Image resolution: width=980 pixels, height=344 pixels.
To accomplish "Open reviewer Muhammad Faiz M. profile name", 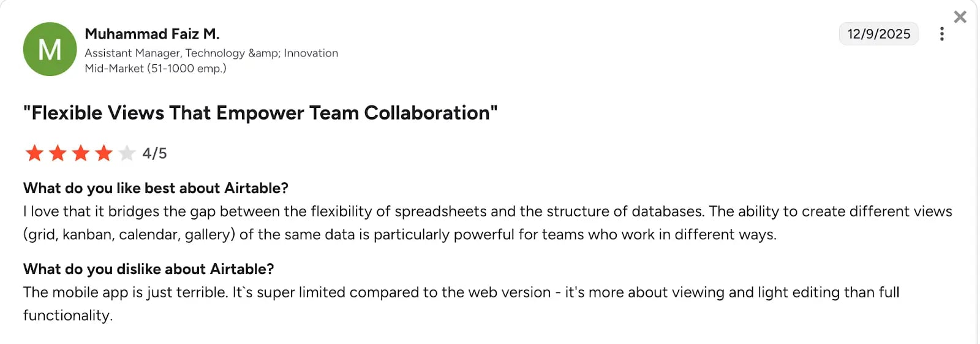I will (152, 34).
